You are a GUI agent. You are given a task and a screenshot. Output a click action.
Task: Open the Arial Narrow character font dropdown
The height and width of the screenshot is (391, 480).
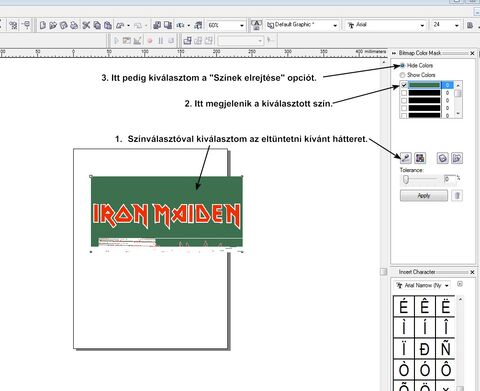tap(446, 286)
